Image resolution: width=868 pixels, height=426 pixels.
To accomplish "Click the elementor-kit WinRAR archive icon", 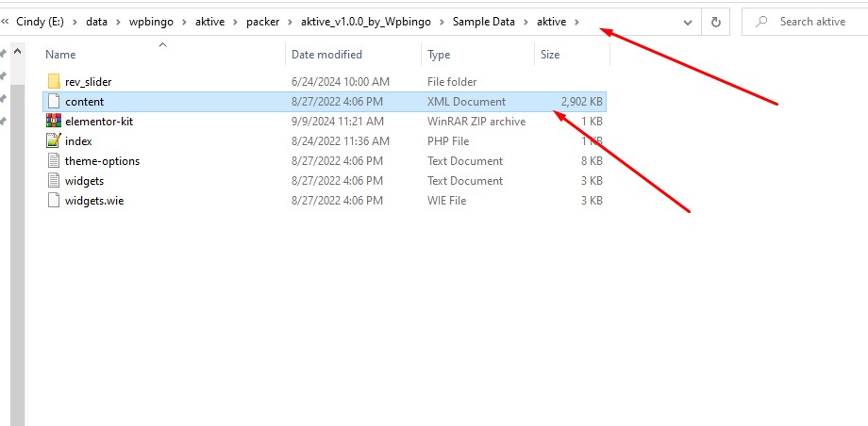I will coord(54,122).
